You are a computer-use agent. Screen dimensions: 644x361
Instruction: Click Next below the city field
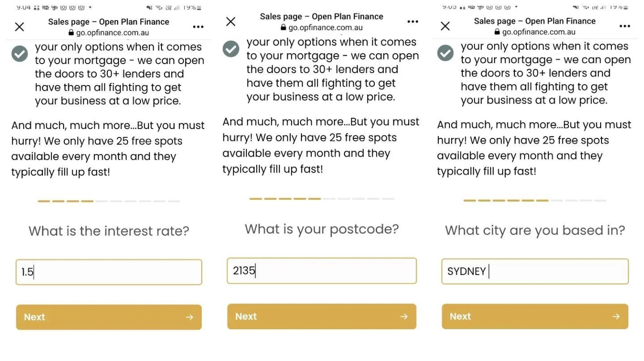click(535, 316)
